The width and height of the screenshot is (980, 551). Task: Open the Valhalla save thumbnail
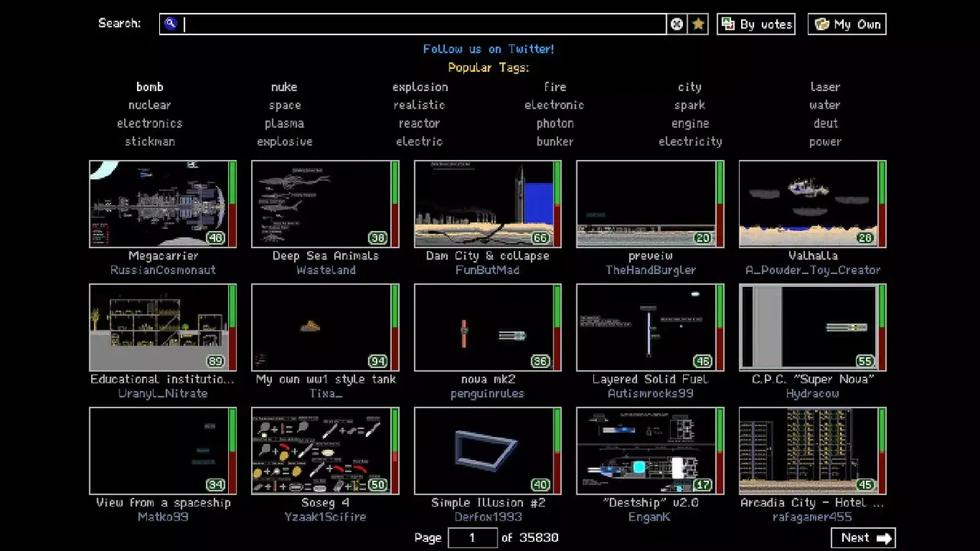coord(808,204)
